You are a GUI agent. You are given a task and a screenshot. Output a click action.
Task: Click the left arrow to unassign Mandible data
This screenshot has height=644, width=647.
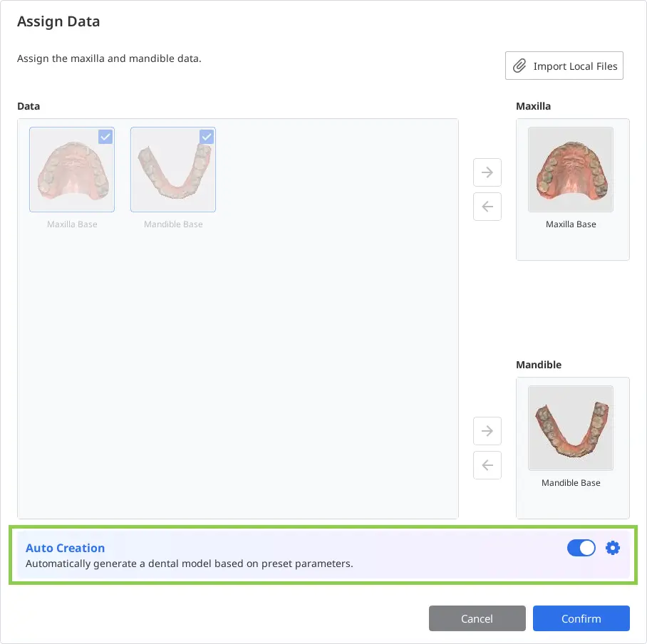click(x=487, y=465)
